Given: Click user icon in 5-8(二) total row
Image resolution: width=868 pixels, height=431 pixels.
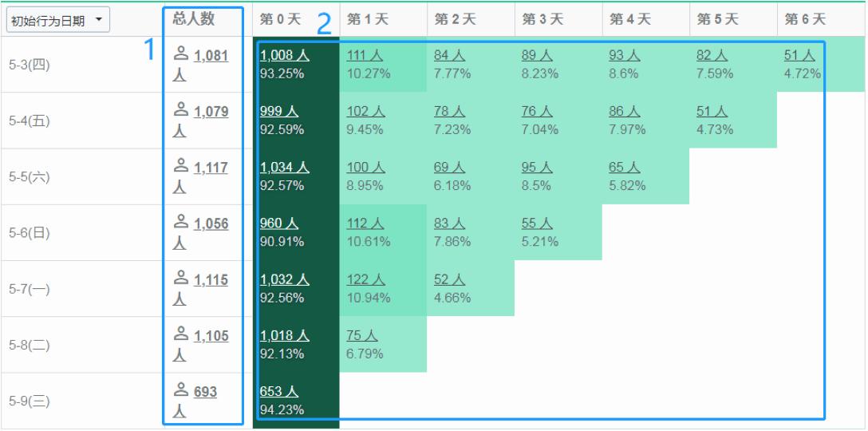Looking at the screenshot, I should [181, 336].
